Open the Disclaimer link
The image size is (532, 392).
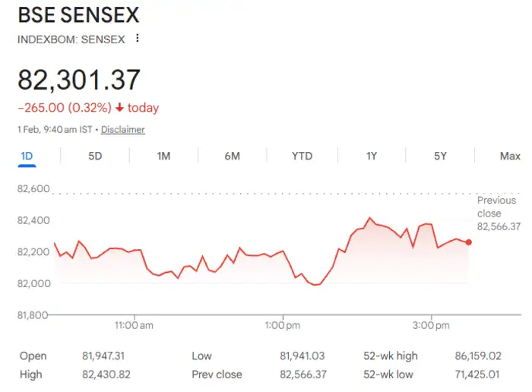[122, 130]
